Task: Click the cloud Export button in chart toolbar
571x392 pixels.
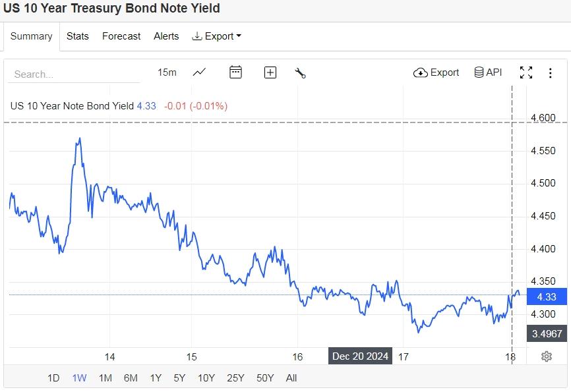Action: pyautogui.click(x=436, y=72)
